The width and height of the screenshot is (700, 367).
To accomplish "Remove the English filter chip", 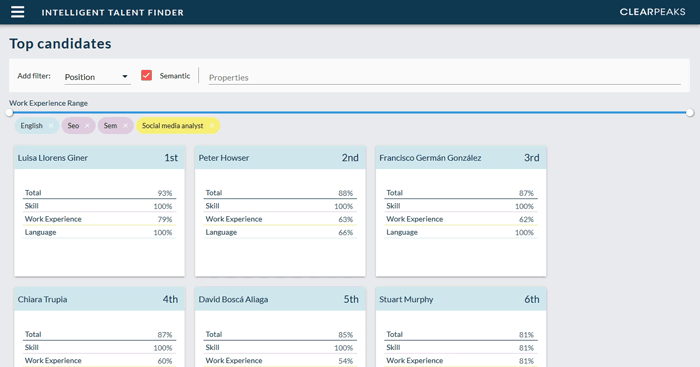I will (51, 126).
